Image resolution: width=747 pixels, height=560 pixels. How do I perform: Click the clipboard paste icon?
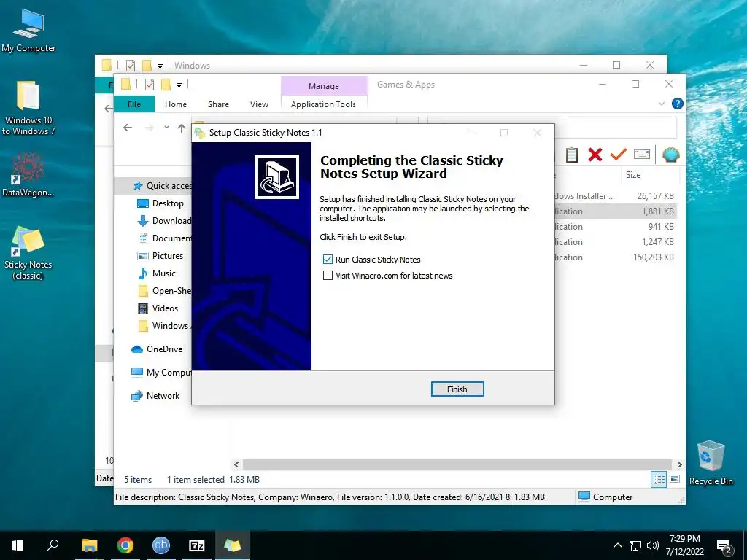click(x=572, y=155)
